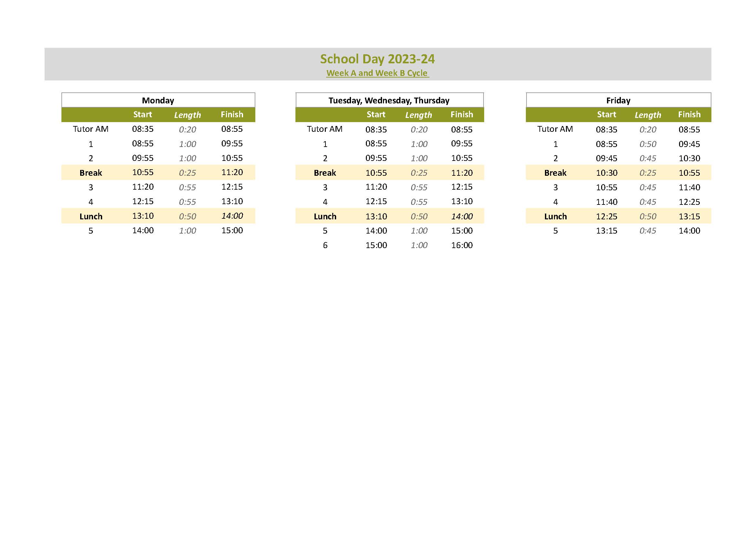
Task: Click the Length column header in Friday table
Action: (648, 115)
